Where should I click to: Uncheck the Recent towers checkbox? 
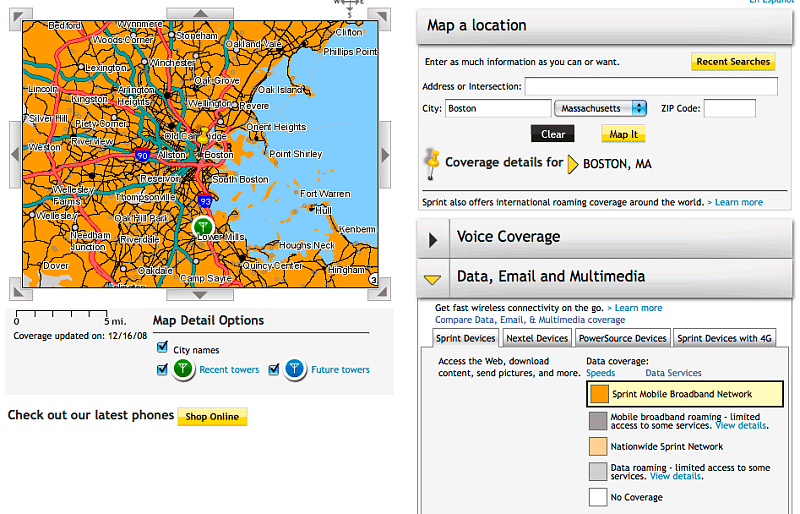tap(162, 369)
